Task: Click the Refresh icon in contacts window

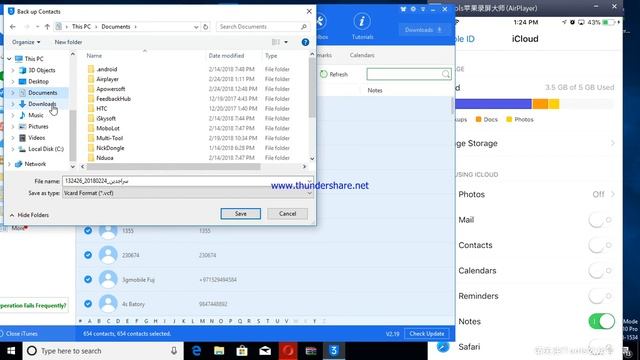Action: (x=324, y=74)
